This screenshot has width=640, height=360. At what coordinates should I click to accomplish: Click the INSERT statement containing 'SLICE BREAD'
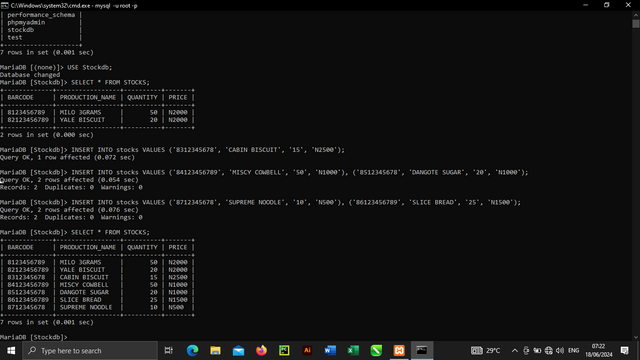(296, 202)
